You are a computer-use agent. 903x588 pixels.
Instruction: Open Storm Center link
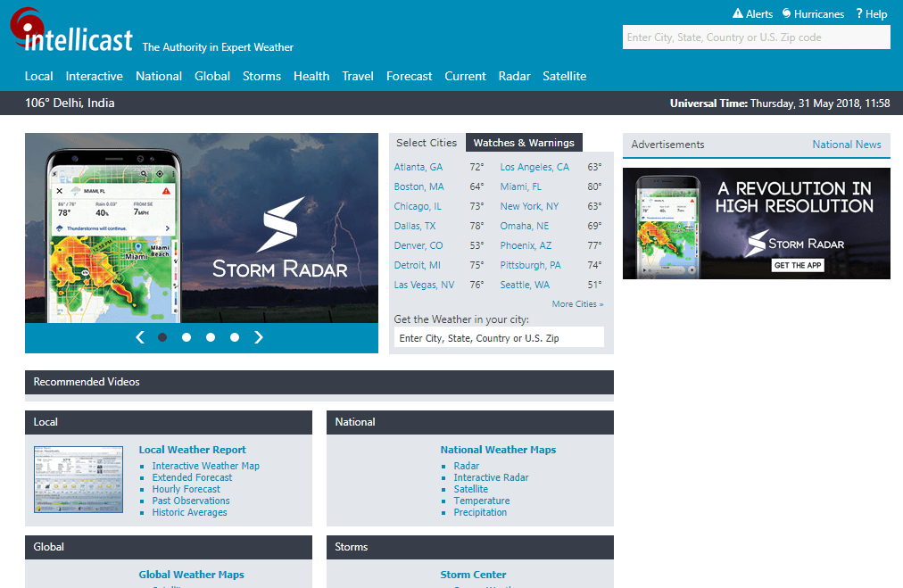tap(474, 575)
